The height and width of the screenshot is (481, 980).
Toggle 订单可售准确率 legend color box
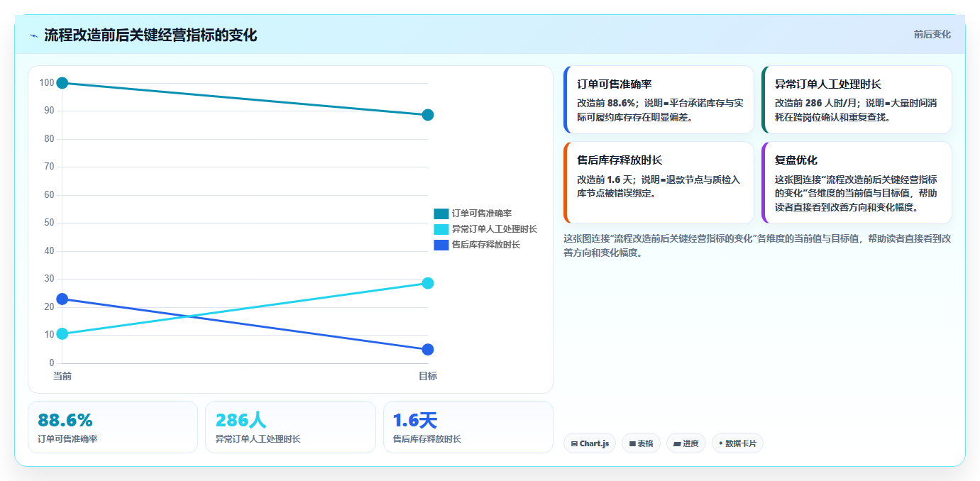pyautogui.click(x=441, y=214)
